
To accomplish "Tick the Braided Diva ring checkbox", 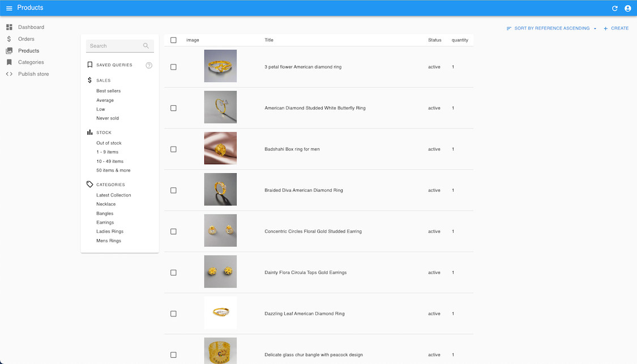I will 173,191.
